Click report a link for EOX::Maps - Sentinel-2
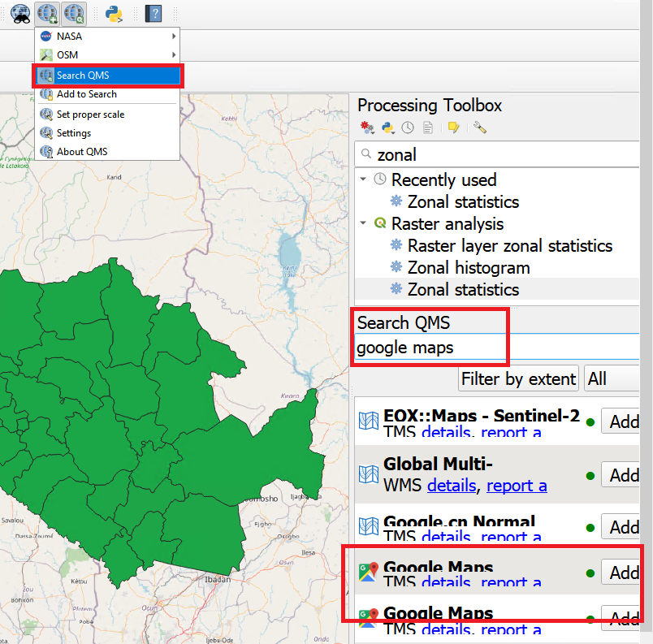The width and height of the screenshot is (653, 644). pos(511,431)
